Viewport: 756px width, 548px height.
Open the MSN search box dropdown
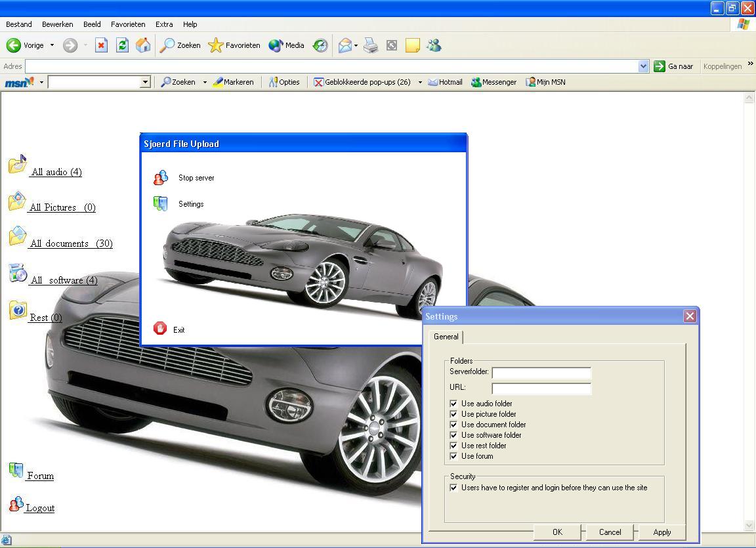coord(145,82)
